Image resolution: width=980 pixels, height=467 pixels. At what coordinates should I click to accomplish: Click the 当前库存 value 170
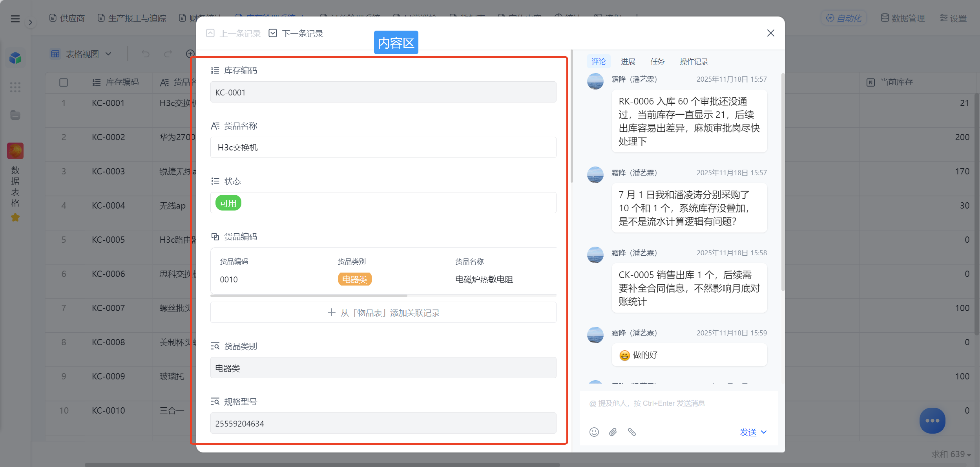click(x=962, y=172)
